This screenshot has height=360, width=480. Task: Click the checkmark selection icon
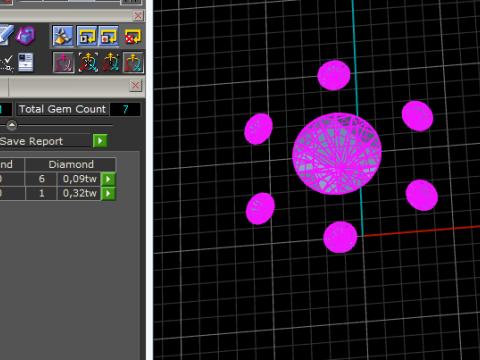coord(7,63)
